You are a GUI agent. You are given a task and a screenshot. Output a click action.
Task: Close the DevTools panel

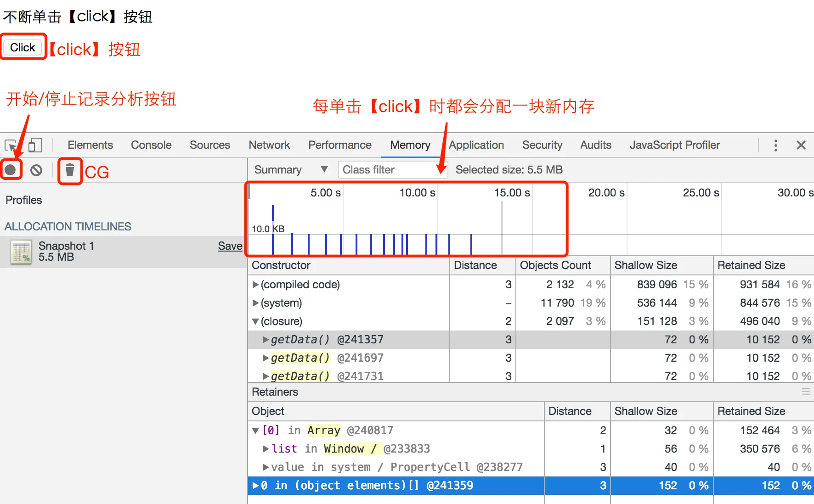pyautogui.click(x=801, y=145)
